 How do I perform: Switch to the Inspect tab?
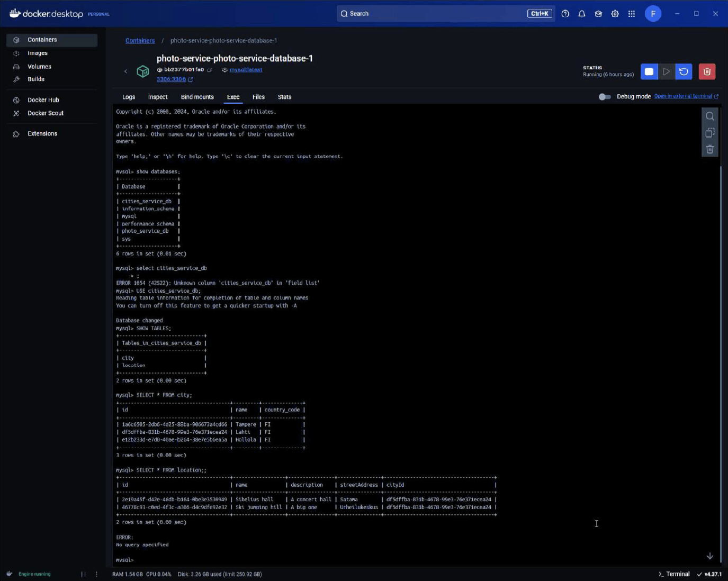pyautogui.click(x=158, y=97)
